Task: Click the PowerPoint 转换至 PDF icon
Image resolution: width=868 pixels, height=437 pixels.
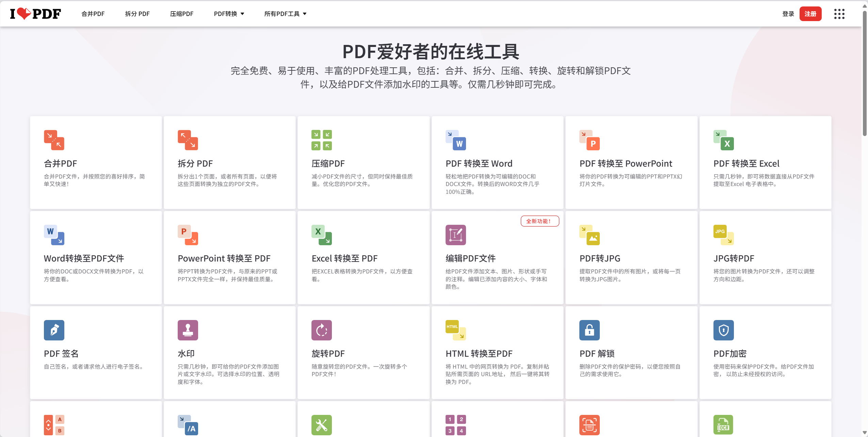Action: pos(188,235)
